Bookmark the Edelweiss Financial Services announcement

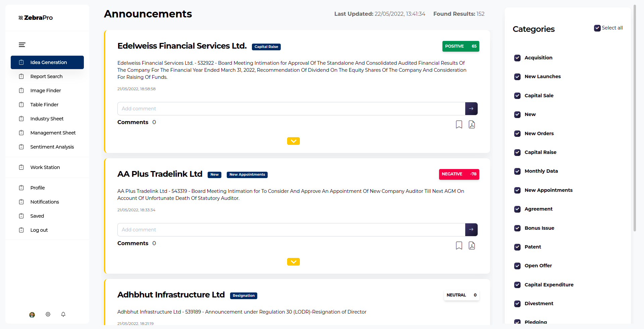coord(459,124)
